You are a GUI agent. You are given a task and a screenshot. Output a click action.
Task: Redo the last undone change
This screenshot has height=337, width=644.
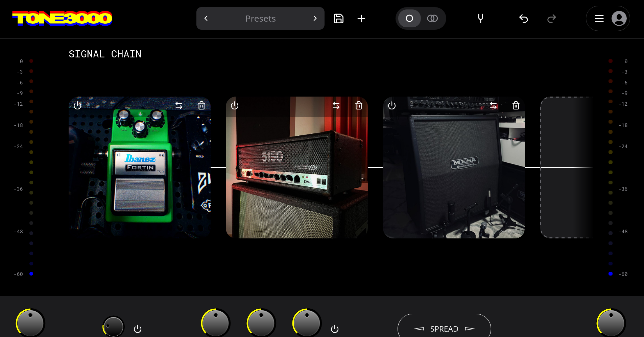pyautogui.click(x=551, y=19)
